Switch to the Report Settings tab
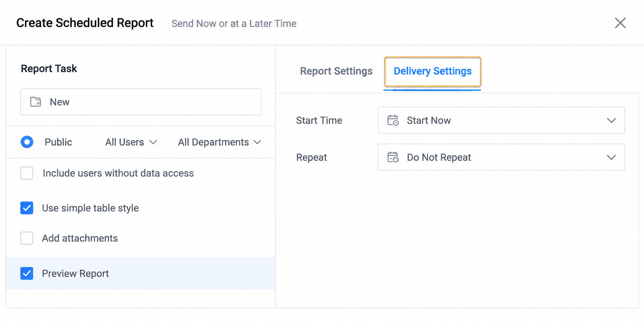 tap(336, 71)
